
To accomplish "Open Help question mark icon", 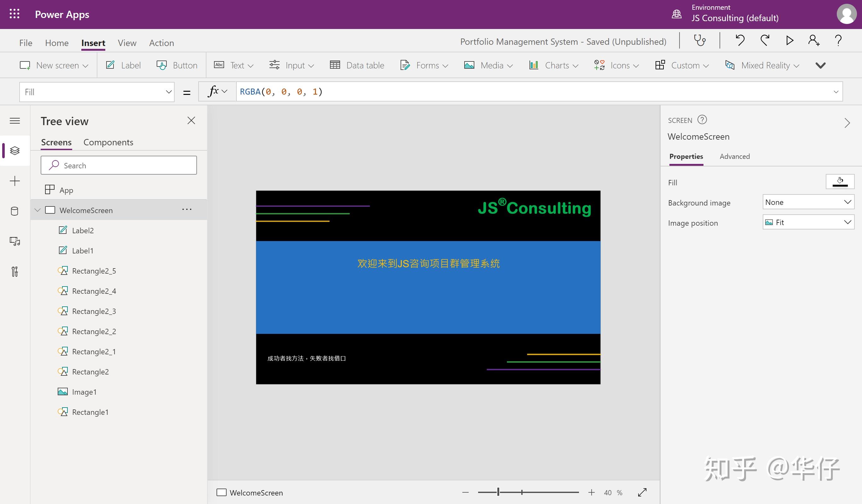I will [x=838, y=41].
